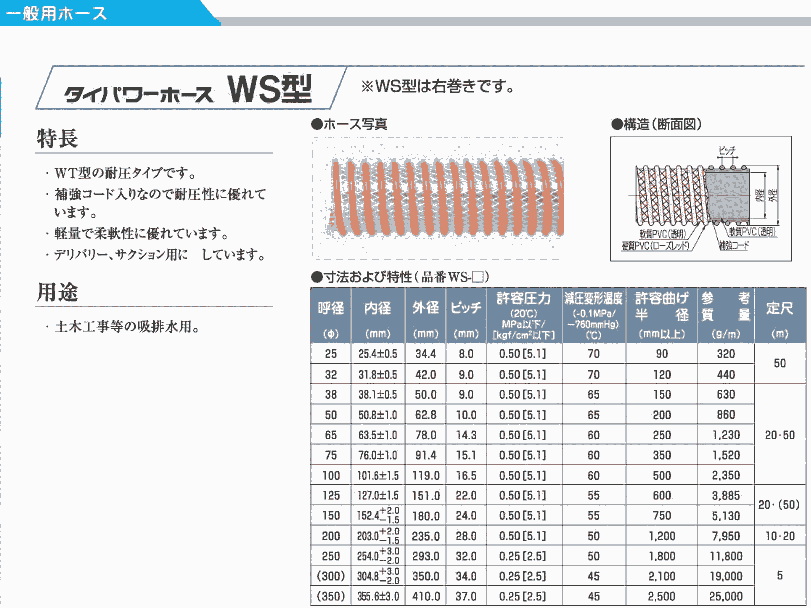Click standard length cell 10·20
Viewport: 811px width, 608px height.
point(780,536)
